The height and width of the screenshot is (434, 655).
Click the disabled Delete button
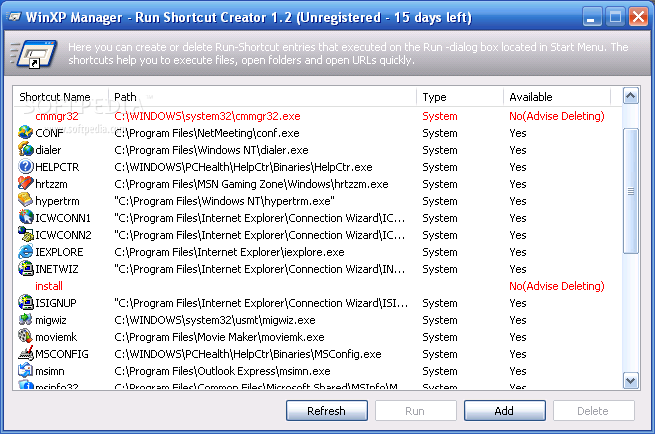594,411
